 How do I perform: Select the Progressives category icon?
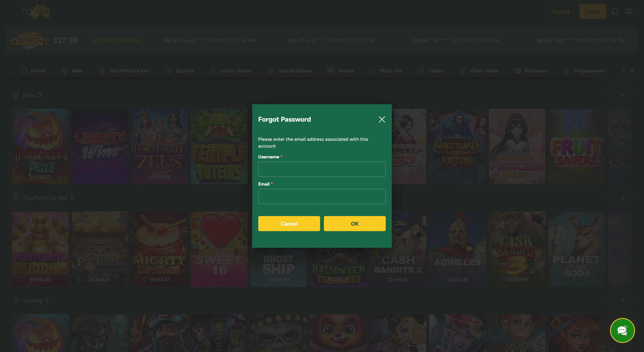(x=567, y=71)
